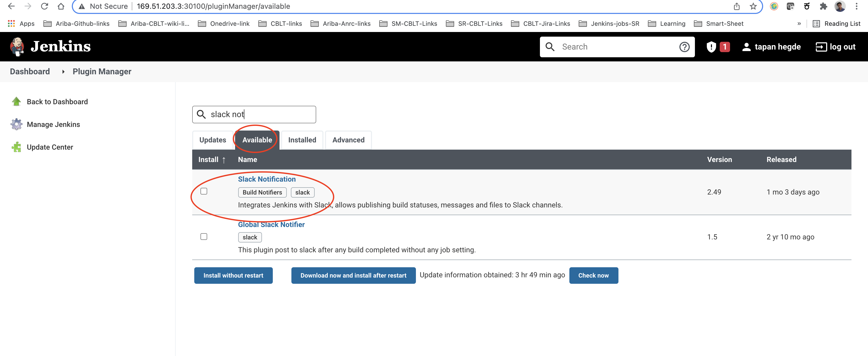Viewport: 868px width, 356px height.
Task: Click the user icon beside tapan hegde
Action: 746,47
